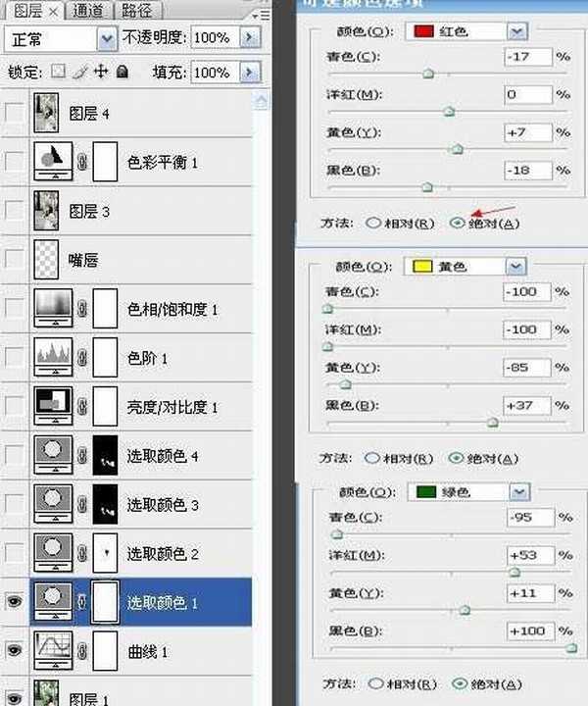Click the 嘴唇 transparent layer thumbnail
Screen dimensions: 588x706
[46, 259]
